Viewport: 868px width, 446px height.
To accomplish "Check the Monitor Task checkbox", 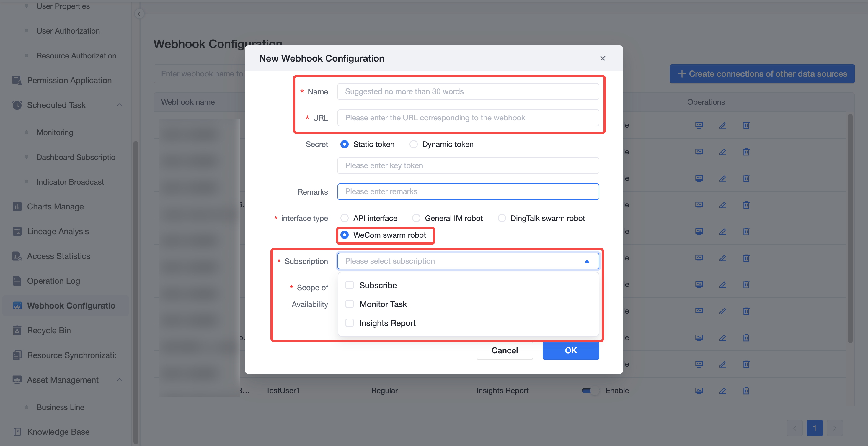I will click(350, 304).
